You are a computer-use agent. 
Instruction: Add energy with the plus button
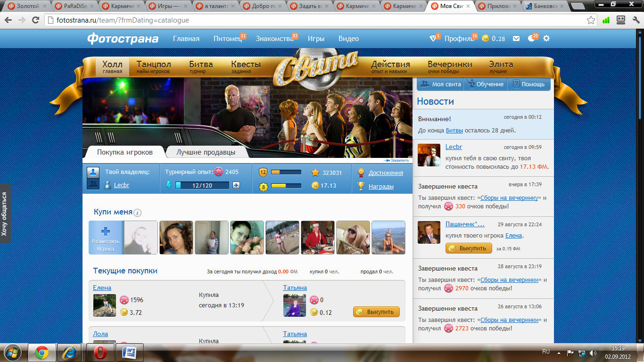(x=236, y=185)
